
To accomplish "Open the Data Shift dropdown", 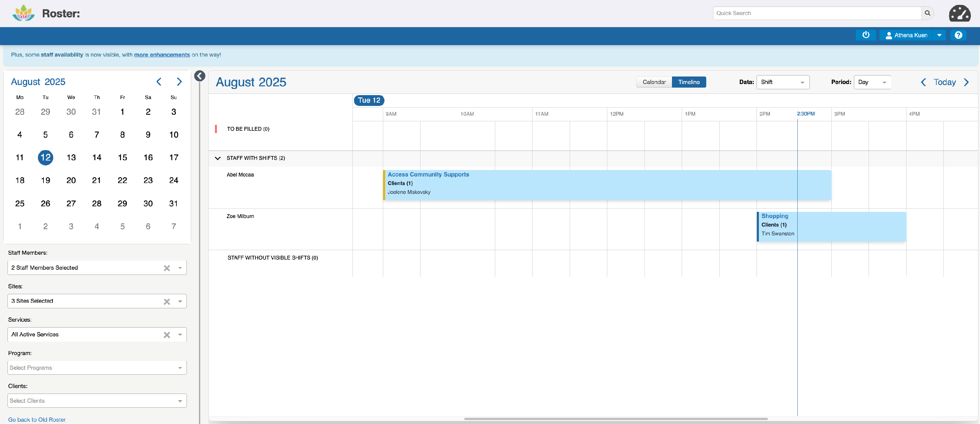I will click(x=783, y=82).
